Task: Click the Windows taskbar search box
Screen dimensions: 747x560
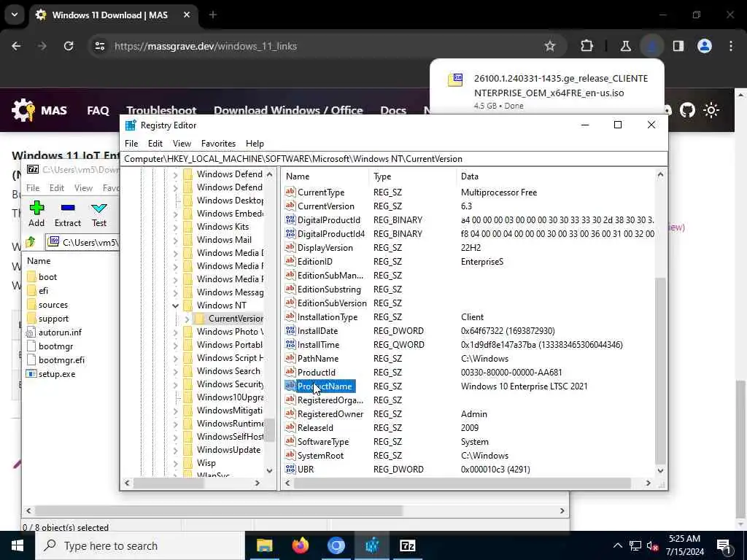Action: (x=139, y=545)
